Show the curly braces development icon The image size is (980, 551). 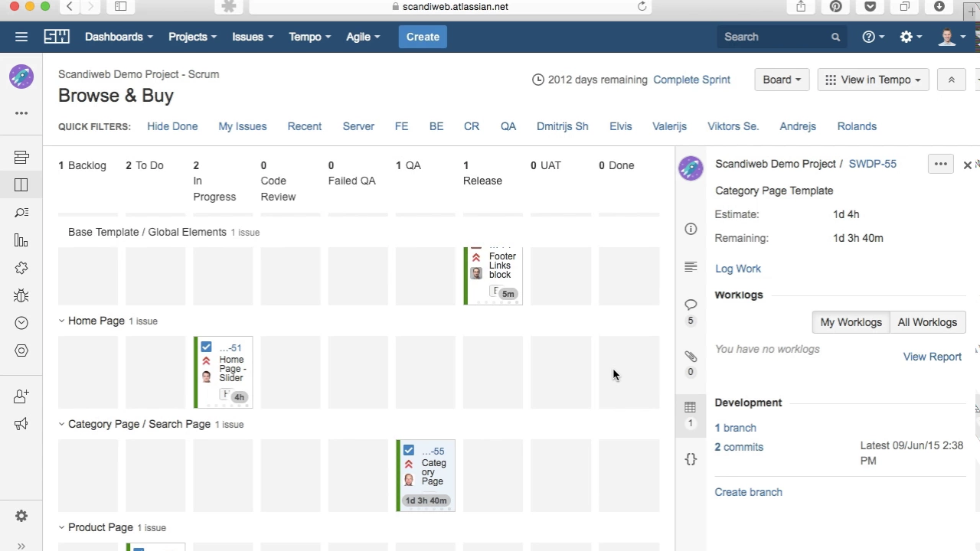pyautogui.click(x=691, y=459)
